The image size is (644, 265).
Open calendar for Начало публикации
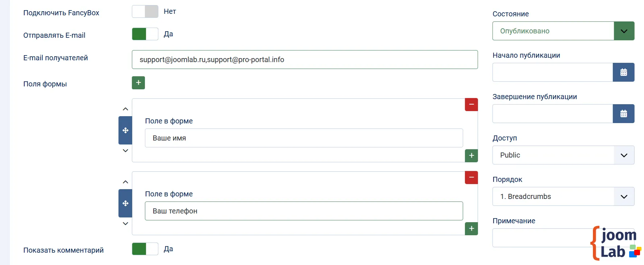pos(623,72)
